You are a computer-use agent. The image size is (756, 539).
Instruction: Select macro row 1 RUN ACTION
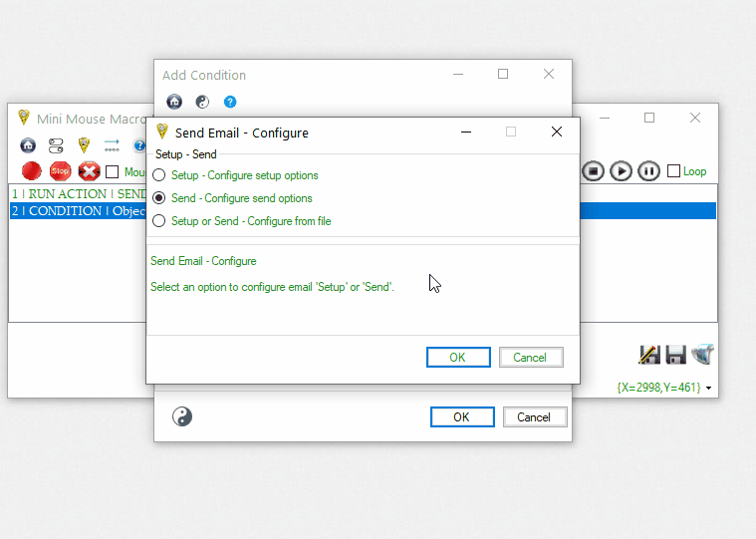(78, 193)
